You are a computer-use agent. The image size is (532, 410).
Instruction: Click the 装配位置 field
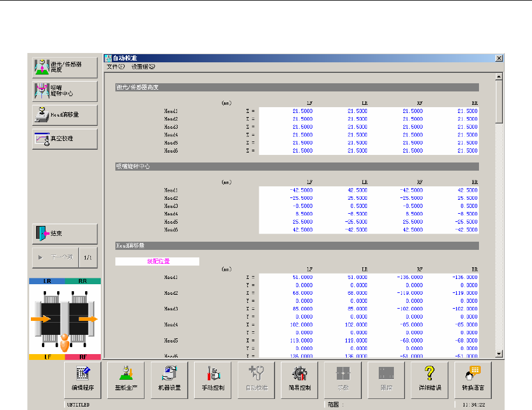pos(157,261)
